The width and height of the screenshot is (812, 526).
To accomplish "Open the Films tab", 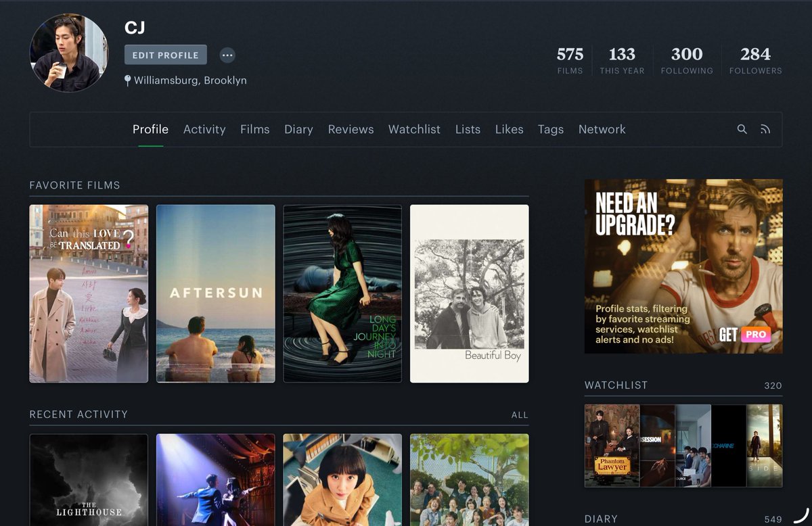I will click(x=255, y=129).
